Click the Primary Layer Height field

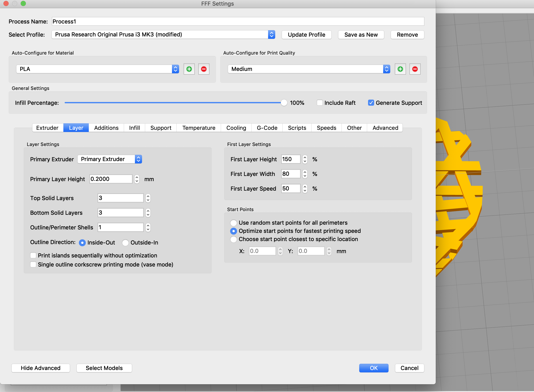point(111,179)
